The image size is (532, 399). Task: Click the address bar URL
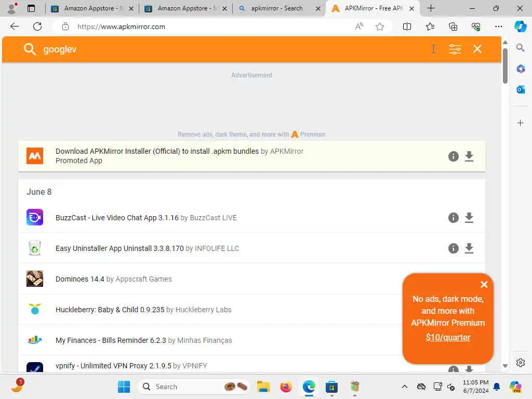121,27
